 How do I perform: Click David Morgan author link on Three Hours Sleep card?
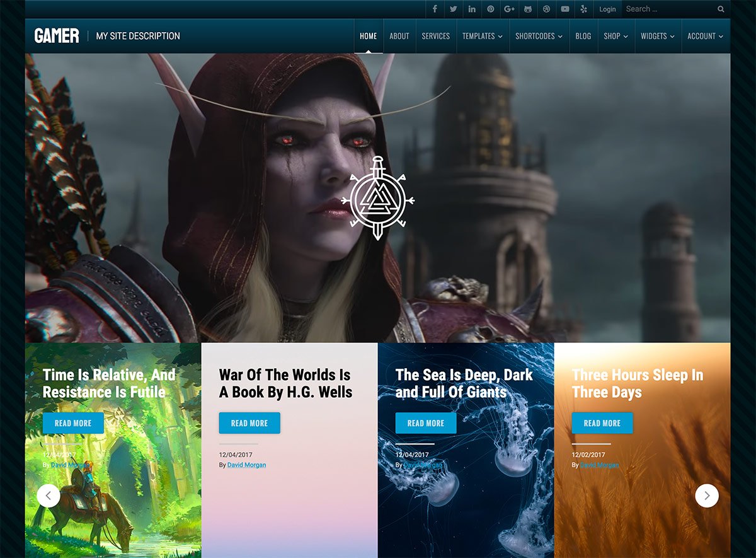point(599,465)
